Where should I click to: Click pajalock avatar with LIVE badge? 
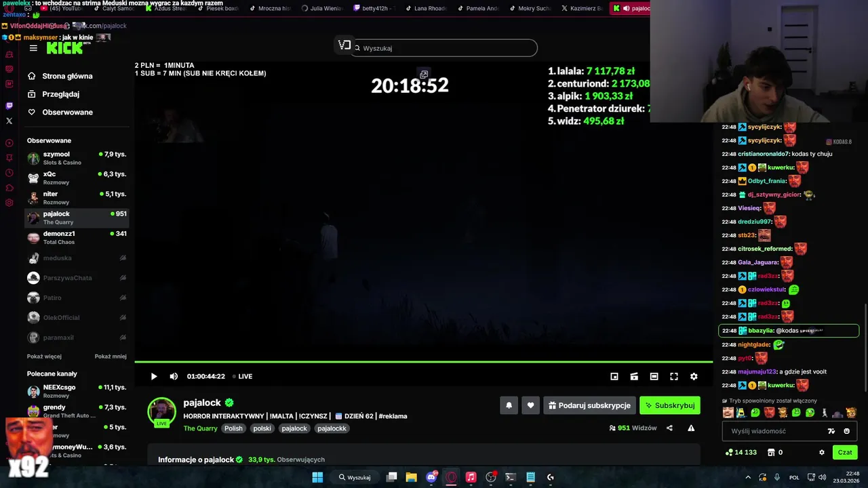[161, 411]
